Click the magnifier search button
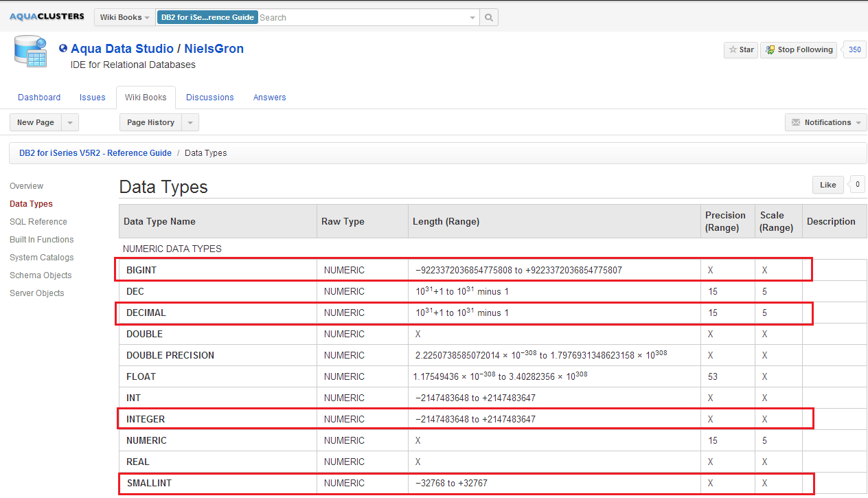Screen dimensions: 868x498 point(489,17)
